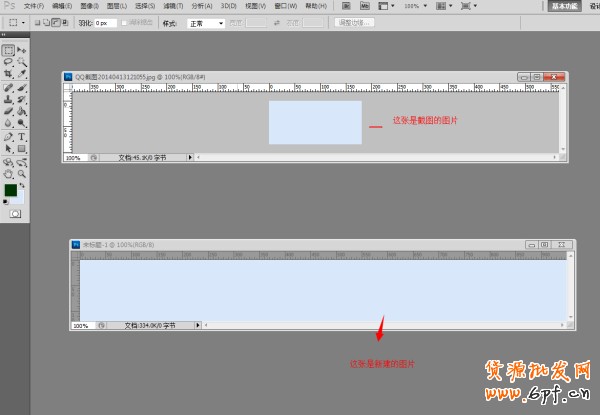Activate the Horizontal Type tool

tap(22, 136)
